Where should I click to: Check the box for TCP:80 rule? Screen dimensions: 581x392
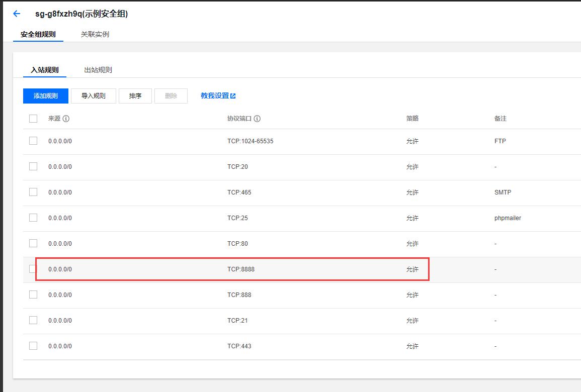[x=33, y=243]
